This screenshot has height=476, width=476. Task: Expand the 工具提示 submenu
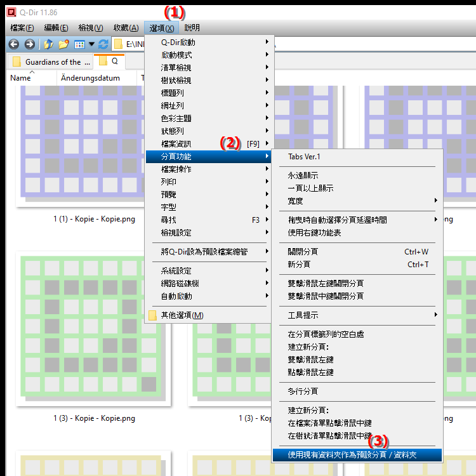tap(357, 315)
